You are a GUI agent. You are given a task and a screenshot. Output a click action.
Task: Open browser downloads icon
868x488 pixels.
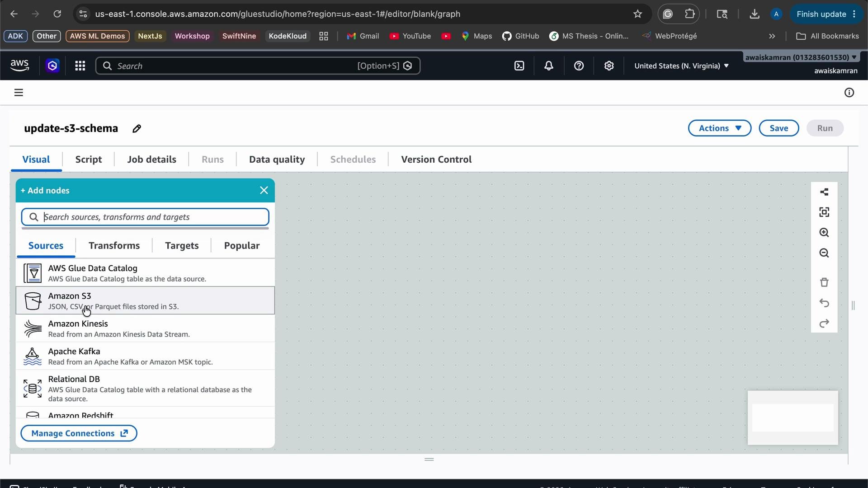point(754,14)
